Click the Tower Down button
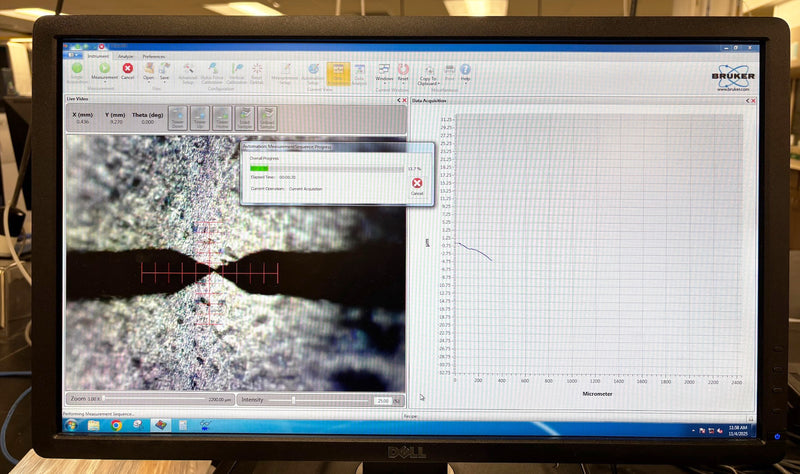This screenshot has width=800, height=474. click(178, 118)
